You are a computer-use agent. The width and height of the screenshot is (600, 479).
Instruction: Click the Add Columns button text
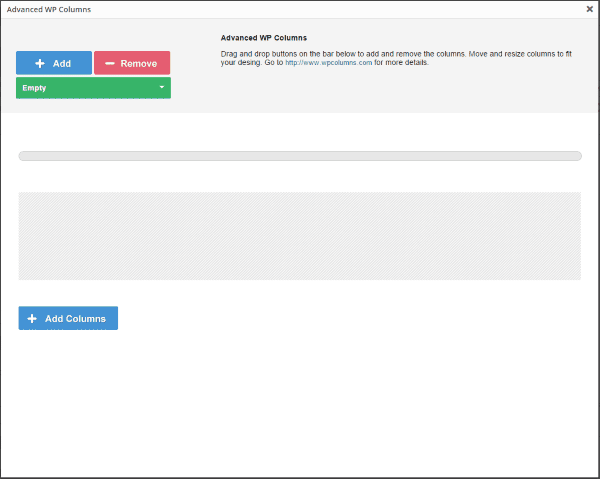point(75,318)
